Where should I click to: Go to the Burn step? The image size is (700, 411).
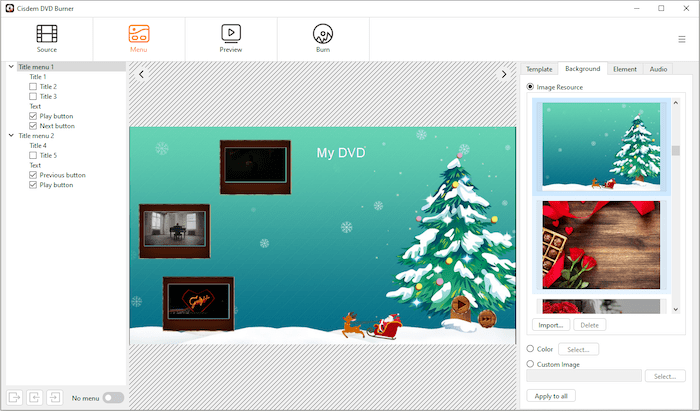point(323,38)
